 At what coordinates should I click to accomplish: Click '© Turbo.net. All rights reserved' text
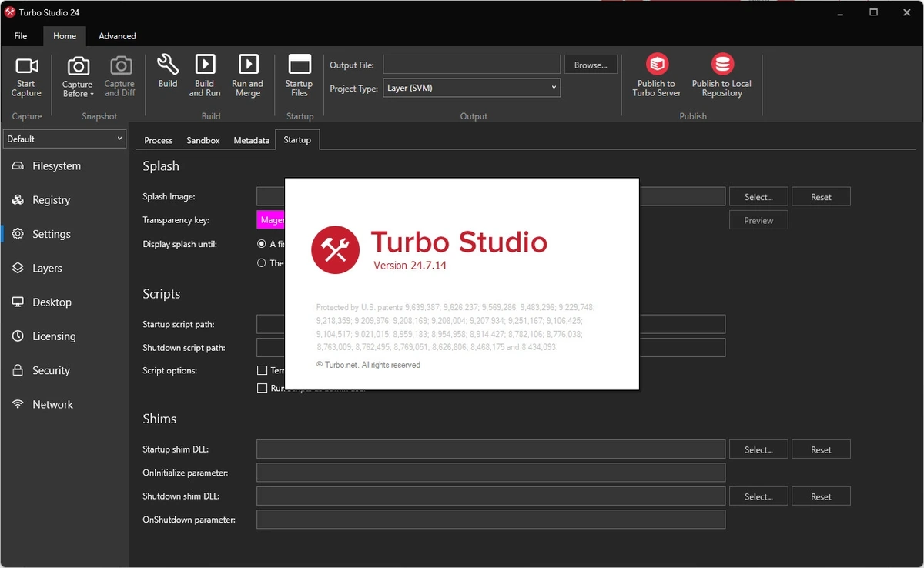368,365
